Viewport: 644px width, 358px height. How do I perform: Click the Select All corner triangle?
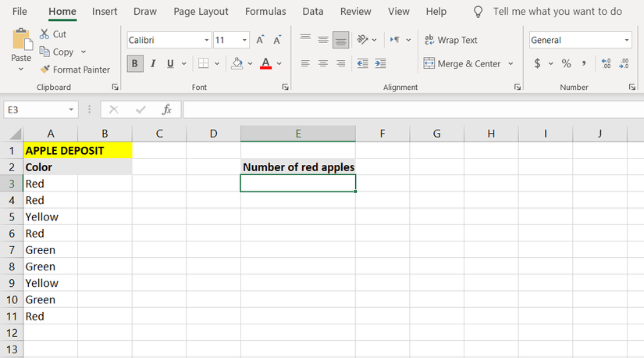pos(16,134)
